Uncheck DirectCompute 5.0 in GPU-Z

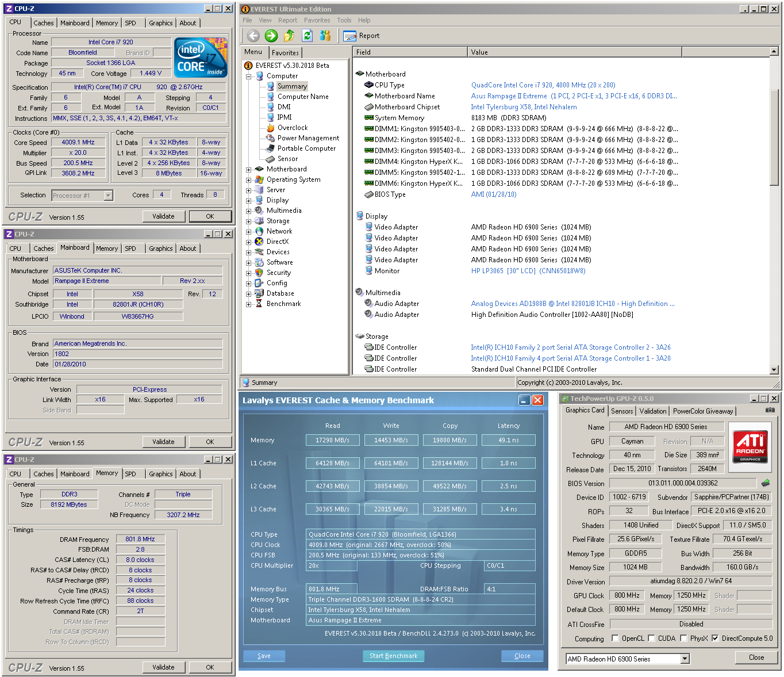coord(715,638)
